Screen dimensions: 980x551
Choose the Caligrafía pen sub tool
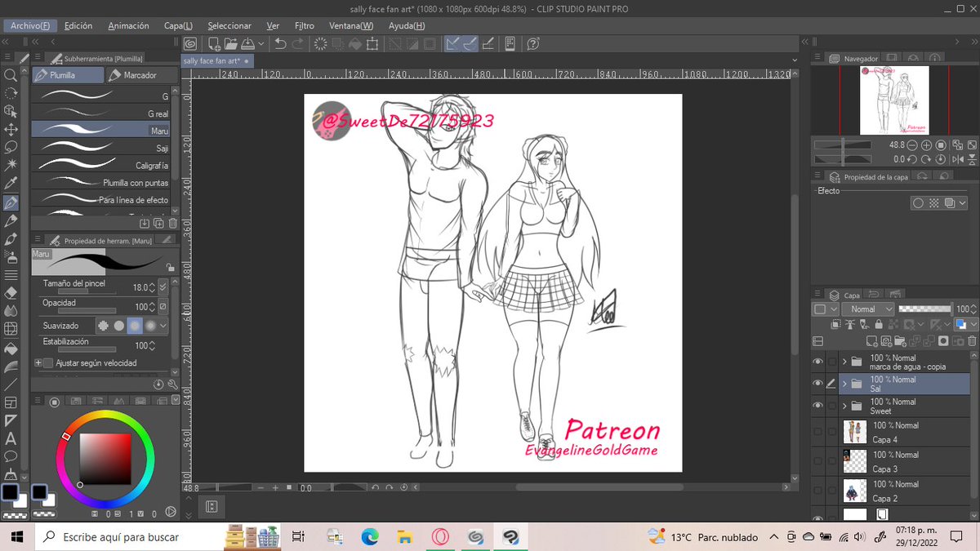coord(101,166)
